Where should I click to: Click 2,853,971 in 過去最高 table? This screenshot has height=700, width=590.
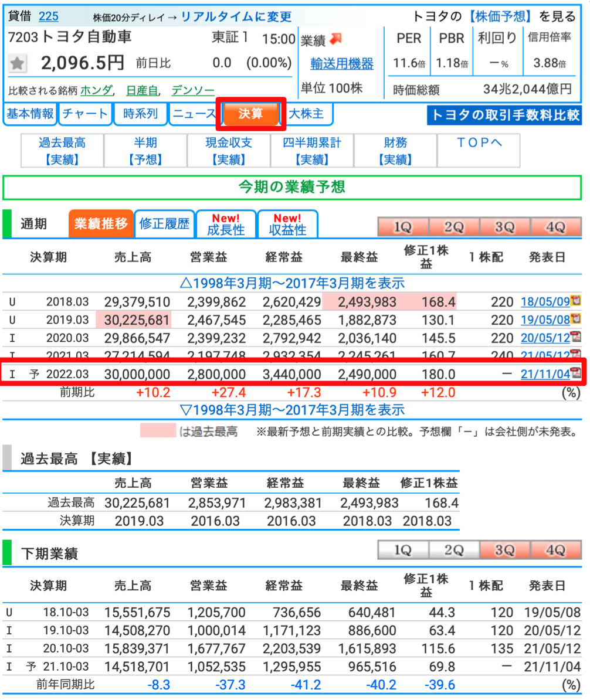[217, 503]
